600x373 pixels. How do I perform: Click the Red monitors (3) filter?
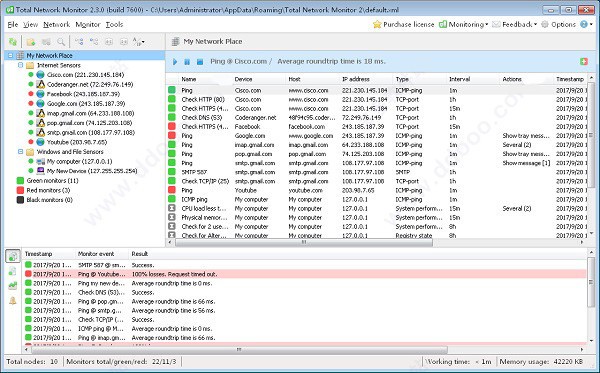[x=43, y=190]
